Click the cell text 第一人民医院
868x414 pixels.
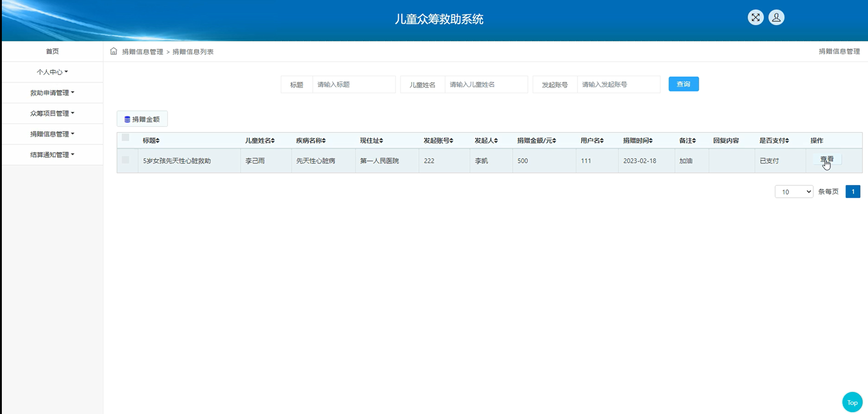coord(379,161)
